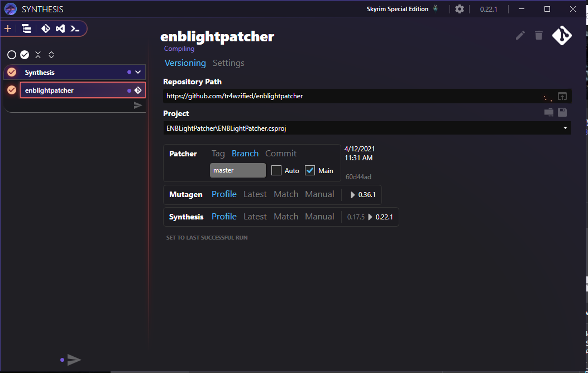Click the large git diamond icon

(562, 36)
